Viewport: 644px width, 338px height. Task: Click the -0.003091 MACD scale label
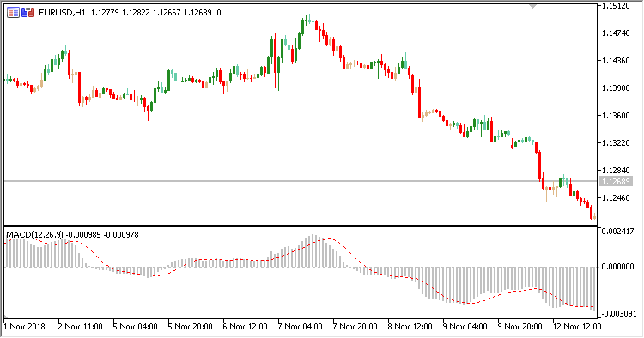(619, 314)
